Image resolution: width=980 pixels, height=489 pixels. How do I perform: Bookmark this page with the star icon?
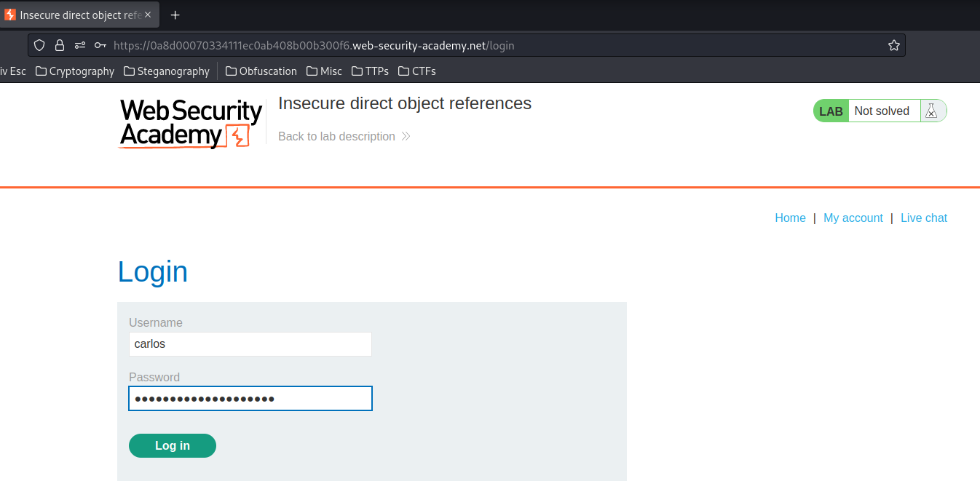894,45
